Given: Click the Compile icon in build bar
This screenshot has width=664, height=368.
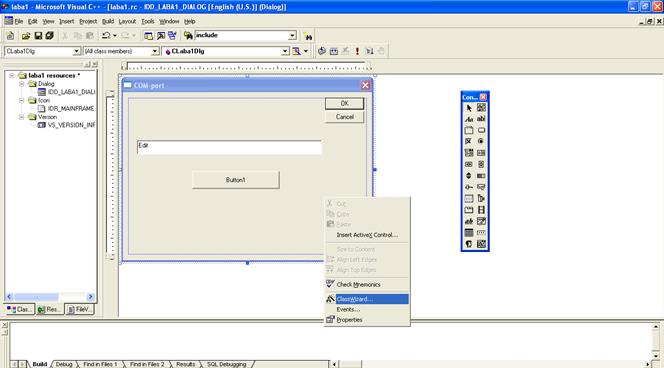Looking at the screenshot, I should coord(322,51).
